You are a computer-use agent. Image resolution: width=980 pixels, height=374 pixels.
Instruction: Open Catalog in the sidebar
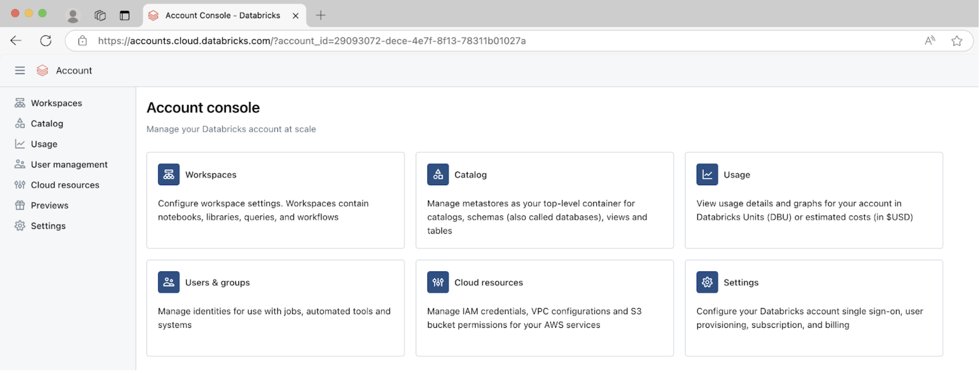tap(47, 123)
